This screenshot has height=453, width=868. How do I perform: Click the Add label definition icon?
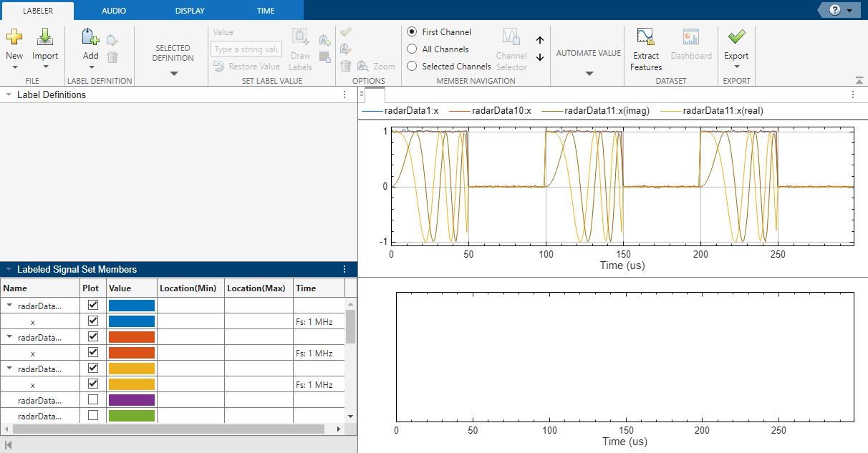tap(90, 38)
